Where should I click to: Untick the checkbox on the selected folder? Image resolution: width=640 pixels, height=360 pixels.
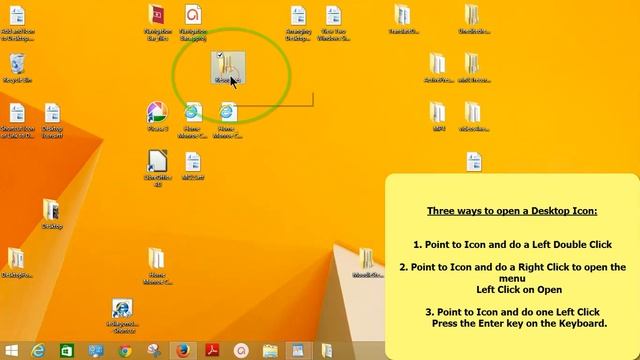click(220, 55)
